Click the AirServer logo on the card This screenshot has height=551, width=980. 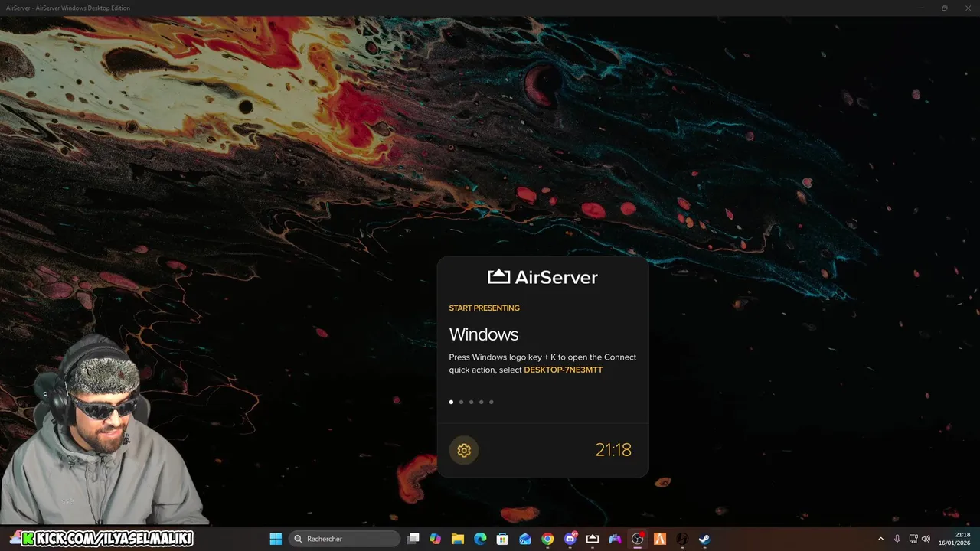(x=543, y=277)
